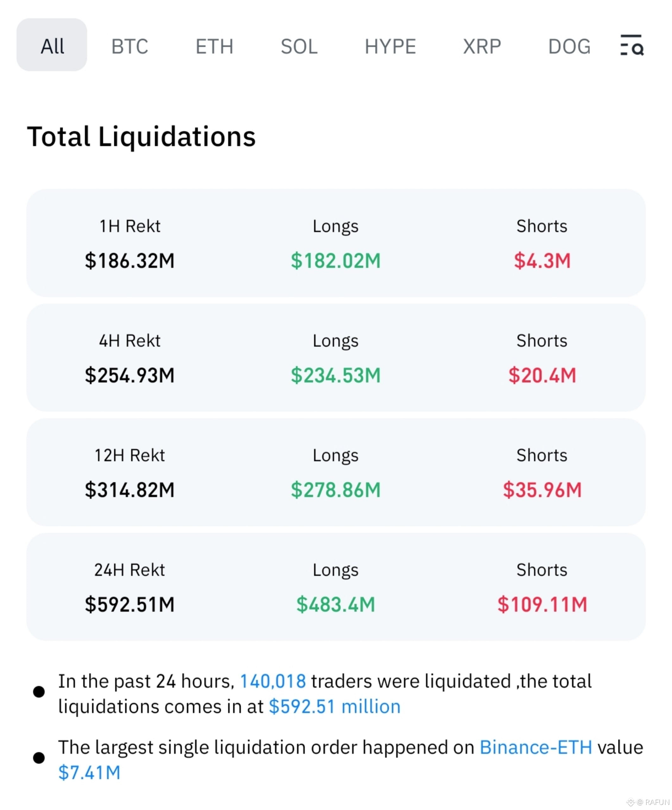Click the 1H Shorts value $4.3M
The height and width of the screenshot is (810, 672).
pyautogui.click(x=542, y=260)
